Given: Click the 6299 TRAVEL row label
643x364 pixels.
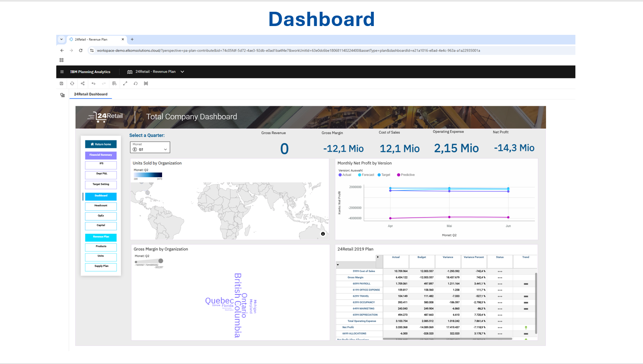Looking at the screenshot, I should [361, 296].
